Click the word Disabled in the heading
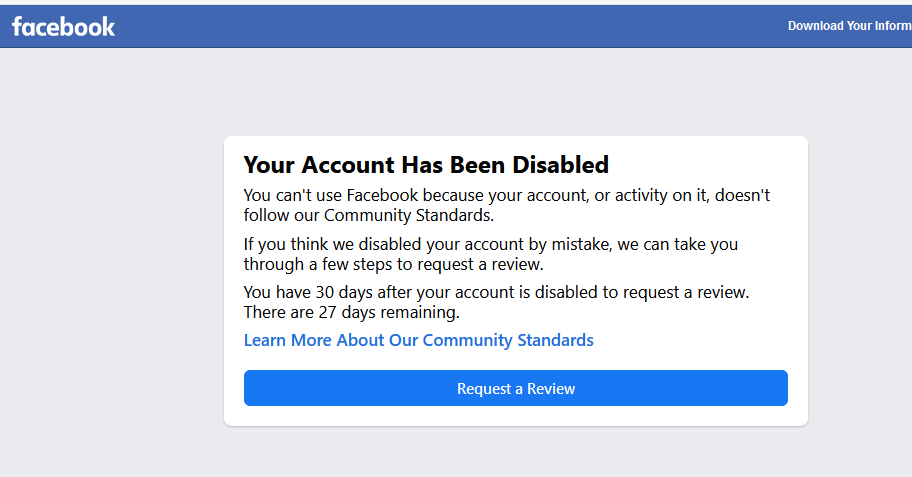 coord(560,165)
